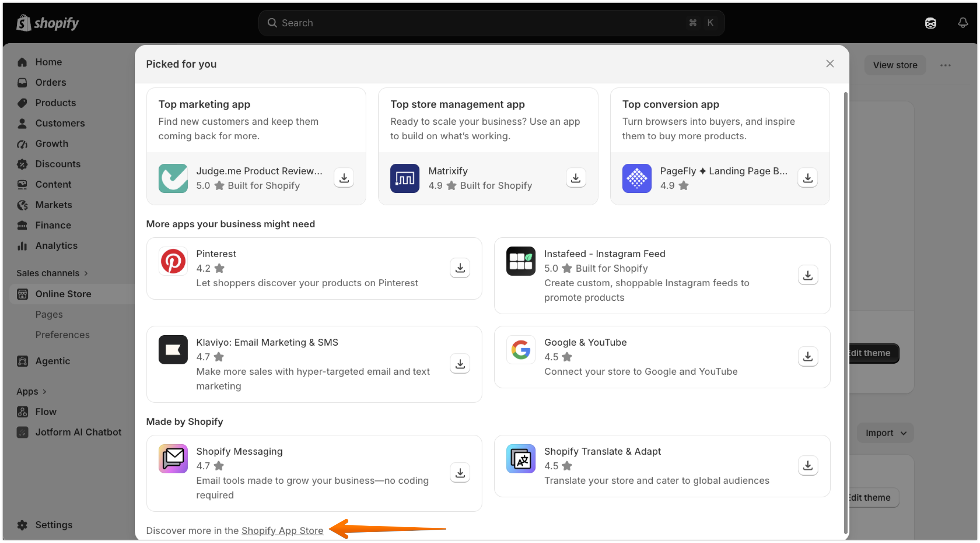Click the Instafeed app logo
980x543 pixels.
[521, 261]
